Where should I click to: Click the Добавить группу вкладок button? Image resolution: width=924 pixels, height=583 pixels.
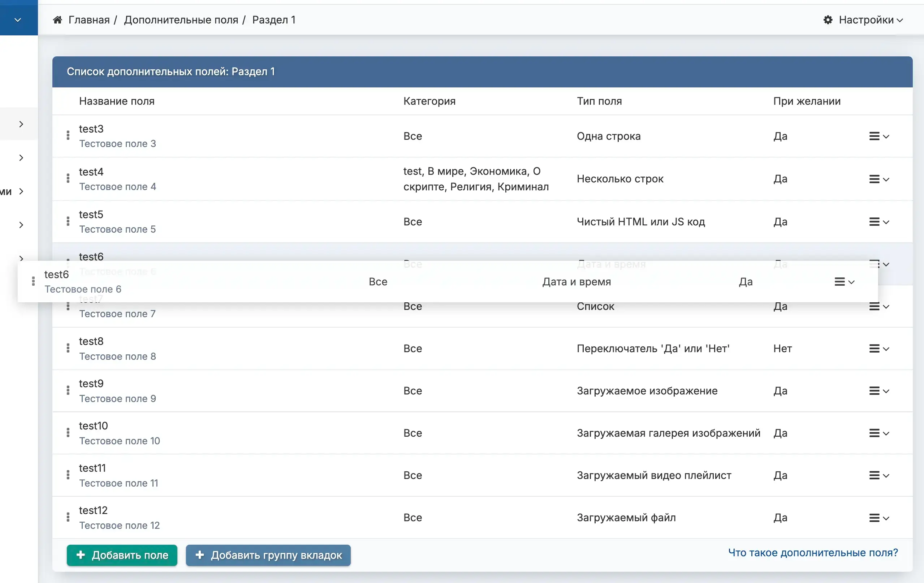pos(268,555)
